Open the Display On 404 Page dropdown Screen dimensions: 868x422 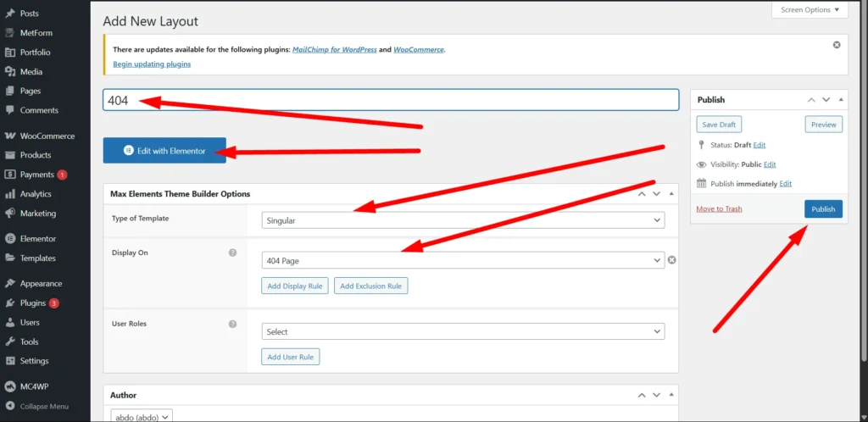(463, 261)
